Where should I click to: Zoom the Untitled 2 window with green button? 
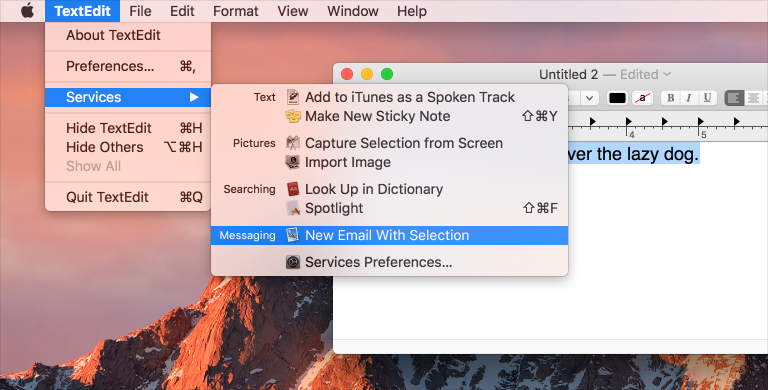[x=387, y=74]
